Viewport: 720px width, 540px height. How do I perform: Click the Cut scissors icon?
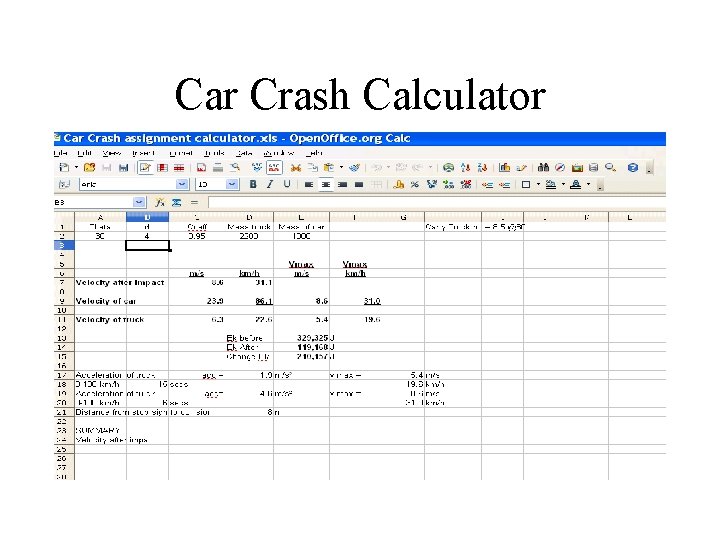[x=296, y=168]
